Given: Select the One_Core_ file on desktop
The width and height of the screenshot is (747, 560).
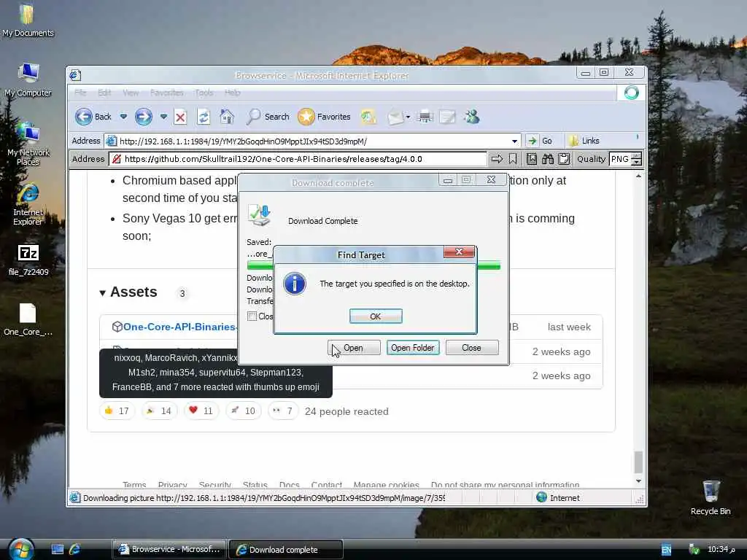Looking at the screenshot, I should pyautogui.click(x=28, y=319).
